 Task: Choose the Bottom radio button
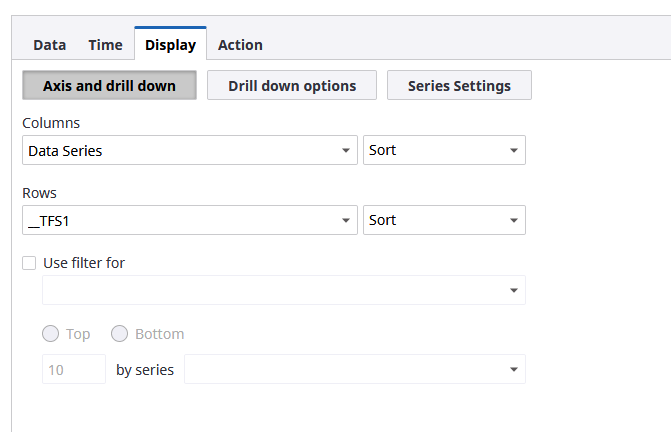[120, 334]
